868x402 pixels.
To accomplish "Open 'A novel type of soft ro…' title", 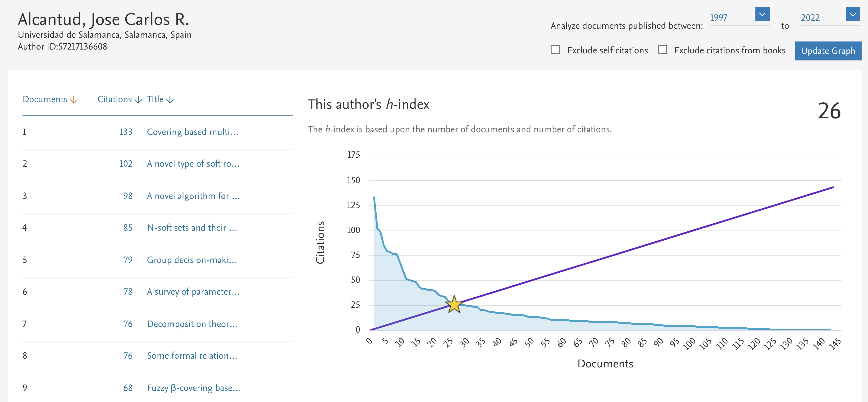I will pos(193,164).
